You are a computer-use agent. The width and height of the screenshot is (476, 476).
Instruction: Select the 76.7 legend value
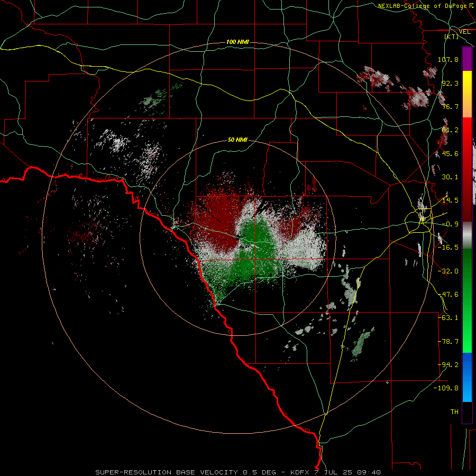450,106
